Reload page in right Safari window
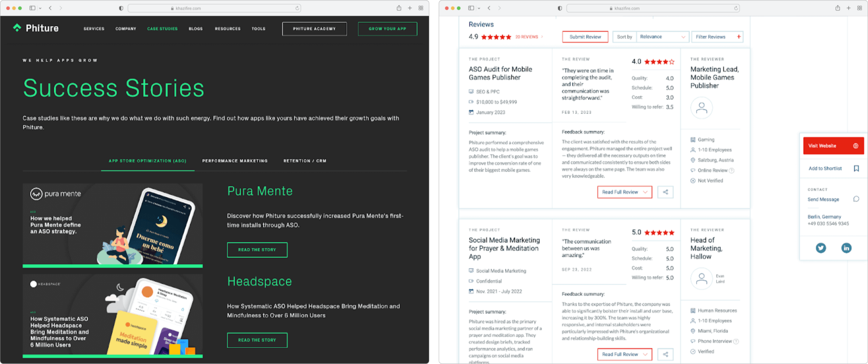The image size is (868, 364). click(x=736, y=8)
